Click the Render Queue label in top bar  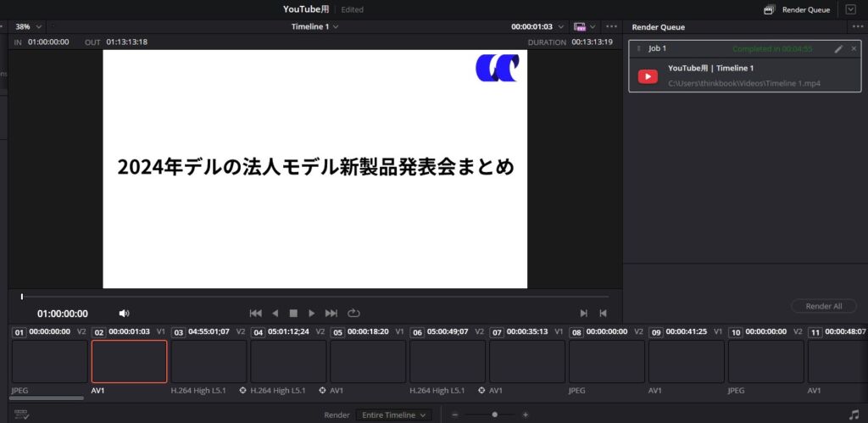pos(806,10)
